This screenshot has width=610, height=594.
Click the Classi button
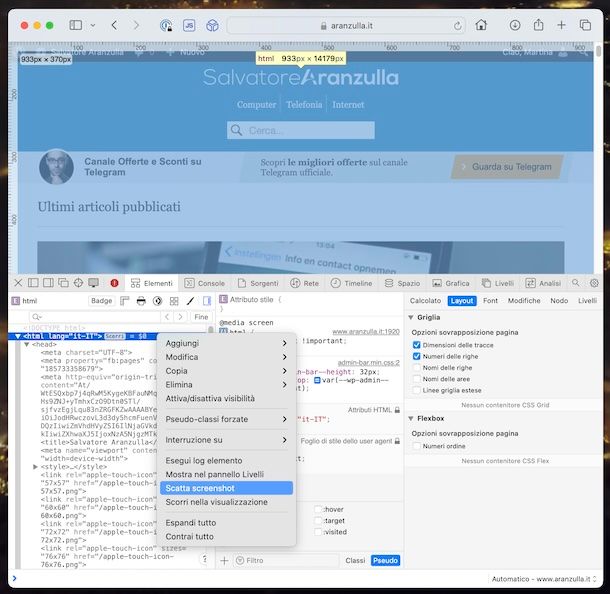tap(355, 560)
